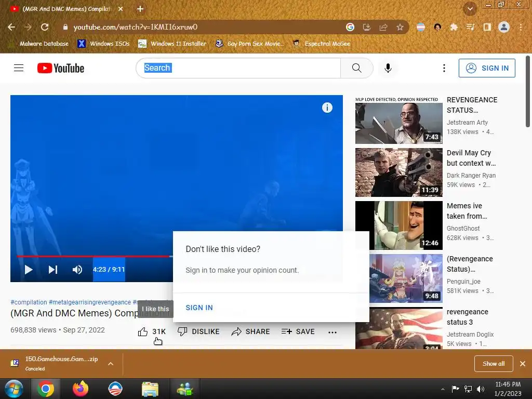This screenshot has height=399, width=532.
Task: Click SIGN IN in the dislike popup
Action: point(199,308)
